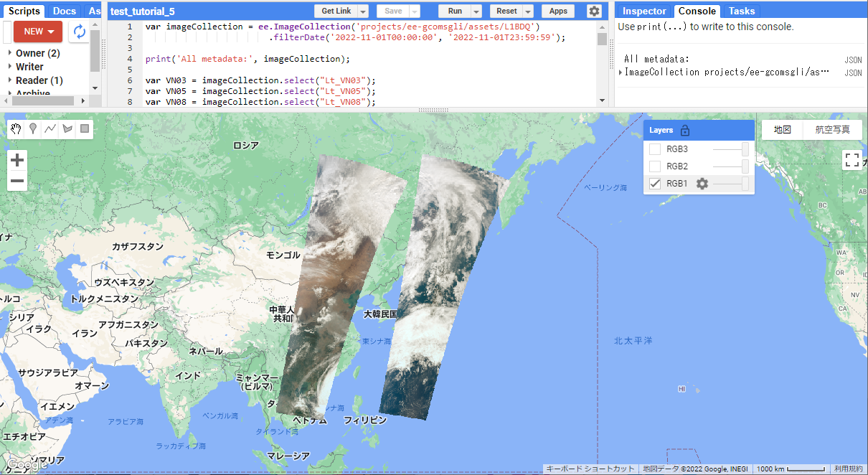This screenshot has width=868, height=475.
Task: Enable the RGB3 layer checkbox
Action: [x=655, y=149]
